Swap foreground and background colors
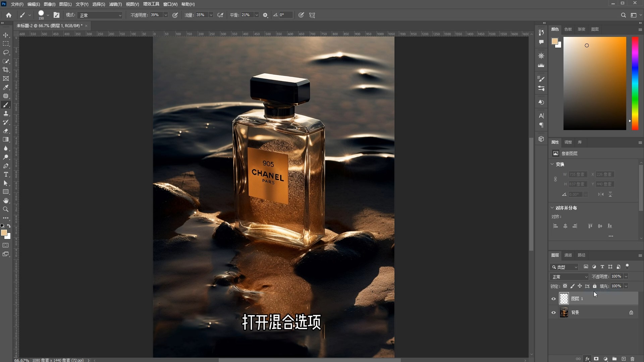The width and height of the screenshot is (644, 362). 9,226
